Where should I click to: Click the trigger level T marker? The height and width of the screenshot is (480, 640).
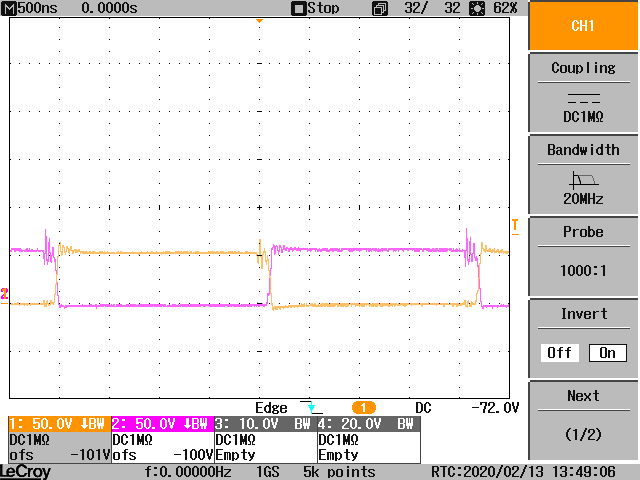[515, 227]
